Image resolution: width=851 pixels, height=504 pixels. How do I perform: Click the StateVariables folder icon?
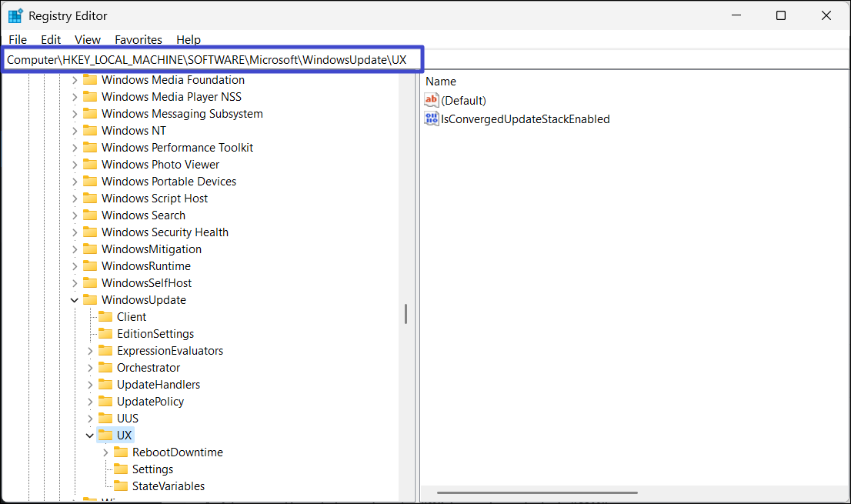coord(121,486)
